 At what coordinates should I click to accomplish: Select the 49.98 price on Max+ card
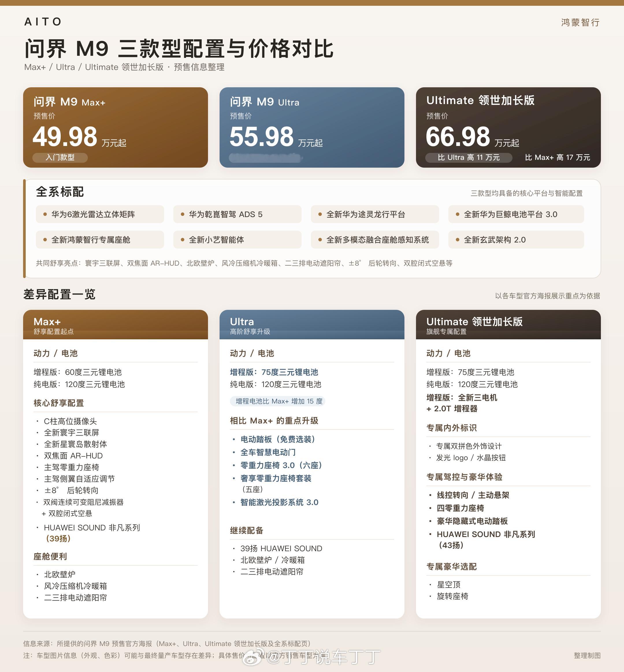(x=65, y=136)
